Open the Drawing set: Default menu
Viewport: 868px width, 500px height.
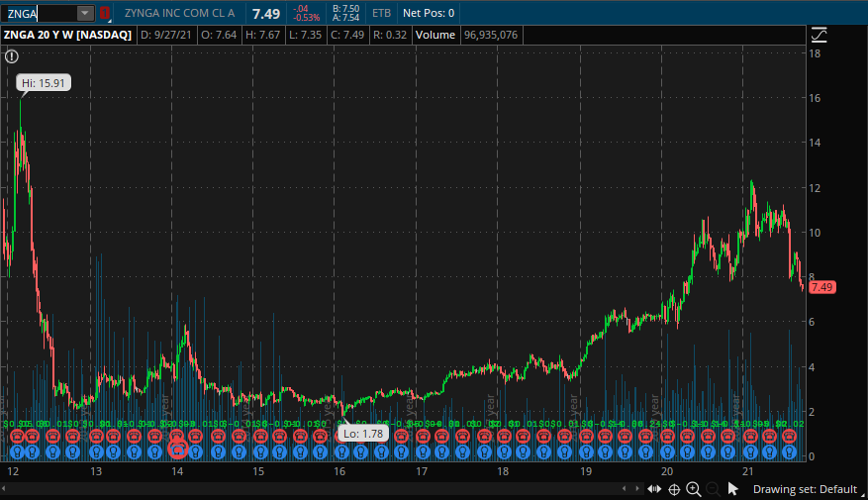(x=805, y=489)
